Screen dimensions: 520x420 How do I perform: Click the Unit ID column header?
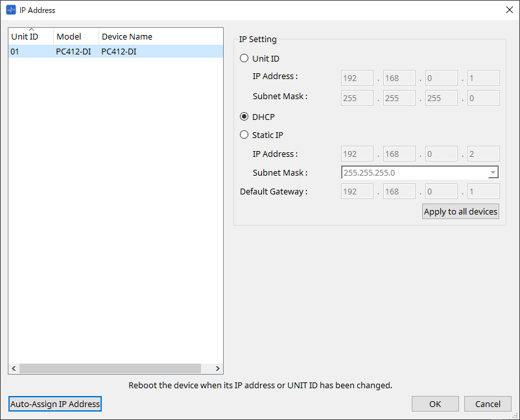click(26, 37)
